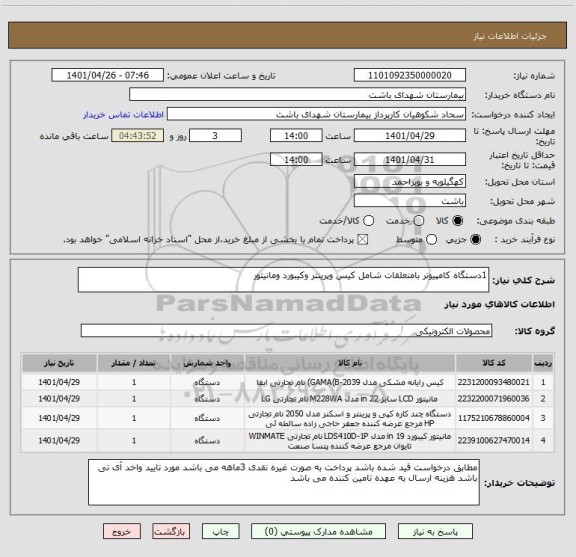The image size is (576, 557).
Task: Click the دستگاه unit cell in row 3
Action: pos(207,418)
